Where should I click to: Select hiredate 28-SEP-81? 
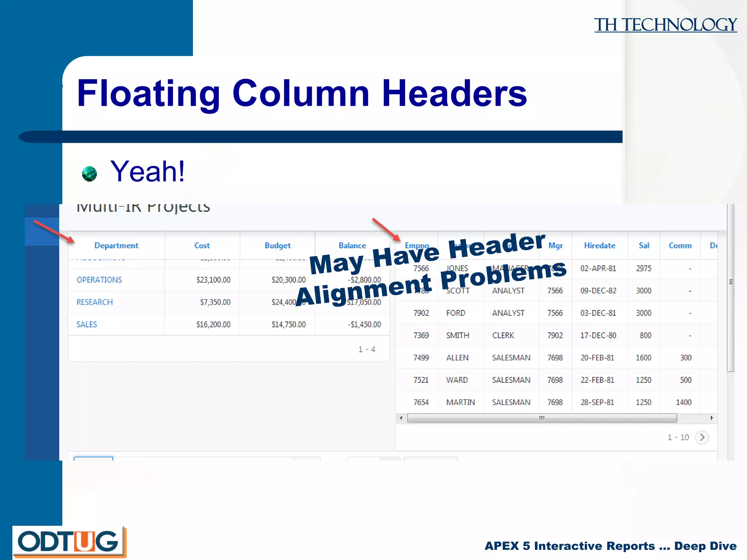(x=597, y=402)
